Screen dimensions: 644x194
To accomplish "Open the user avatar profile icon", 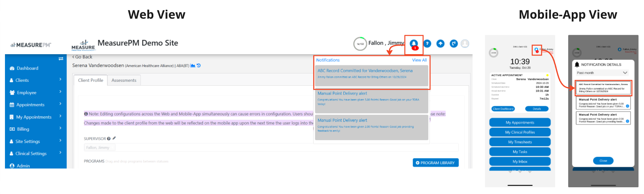I will [465, 44].
